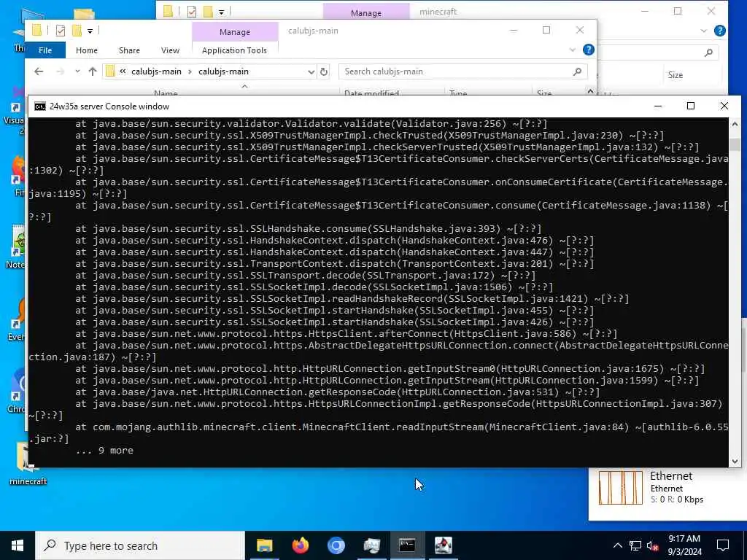This screenshot has height=560, width=747.
Task: Click the 24w35a server Console window title
Action: (x=109, y=106)
